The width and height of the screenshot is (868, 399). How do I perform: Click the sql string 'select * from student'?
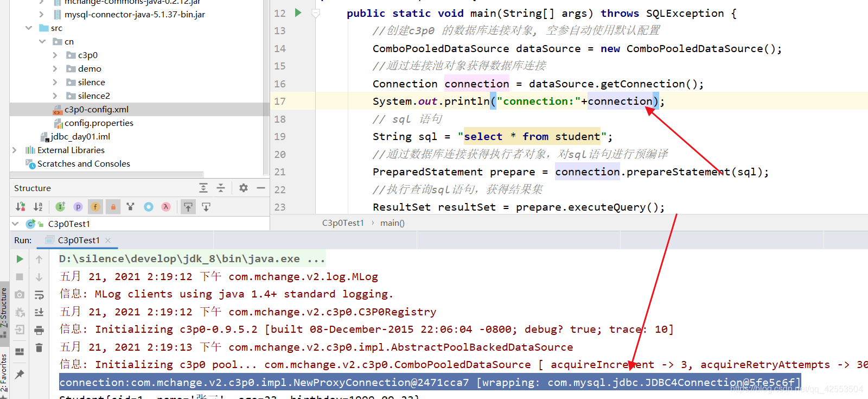click(532, 137)
